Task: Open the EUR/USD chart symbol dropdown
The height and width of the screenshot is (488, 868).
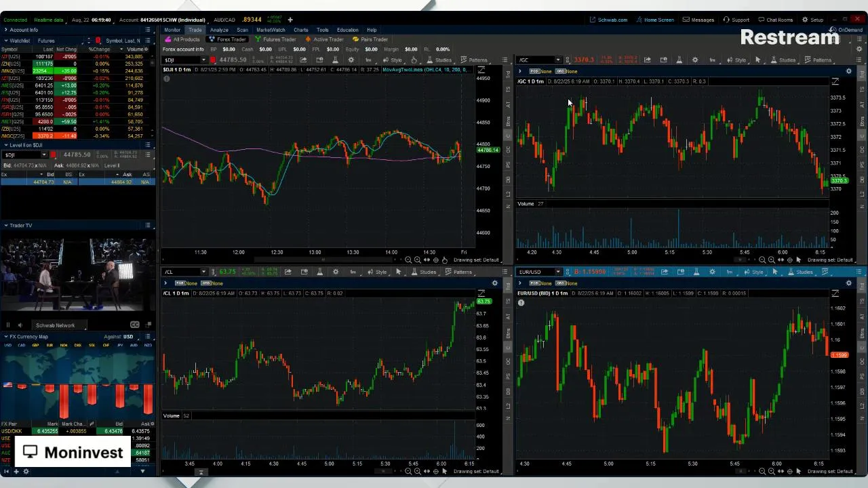Action: point(558,272)
